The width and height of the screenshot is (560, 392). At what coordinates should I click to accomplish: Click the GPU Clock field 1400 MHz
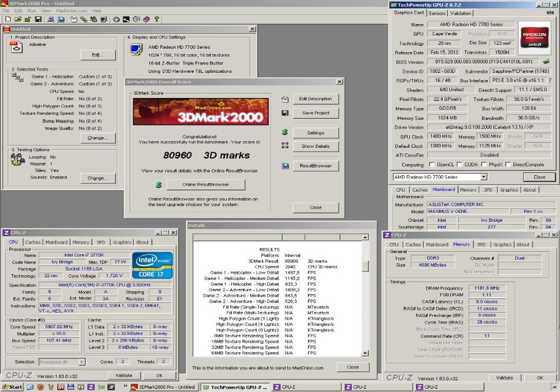[x=441, y=137]
